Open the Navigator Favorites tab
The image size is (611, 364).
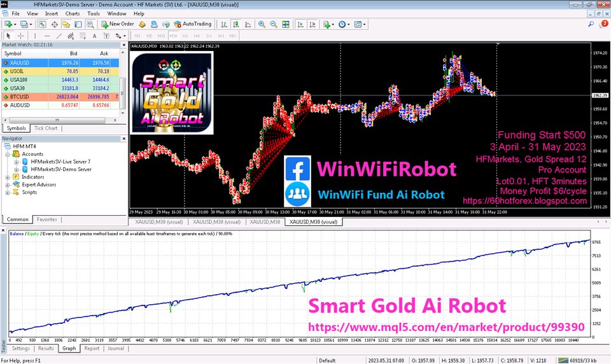46,220
